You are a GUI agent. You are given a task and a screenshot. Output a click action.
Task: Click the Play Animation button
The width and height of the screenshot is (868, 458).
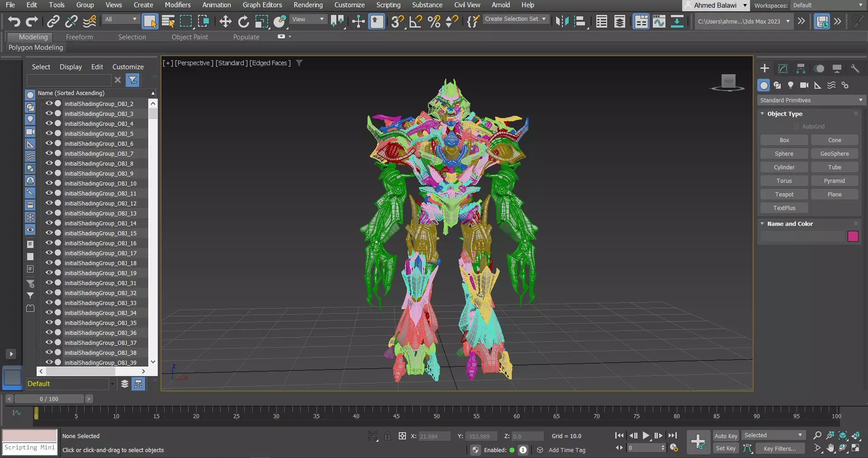[x=646, y=435]
